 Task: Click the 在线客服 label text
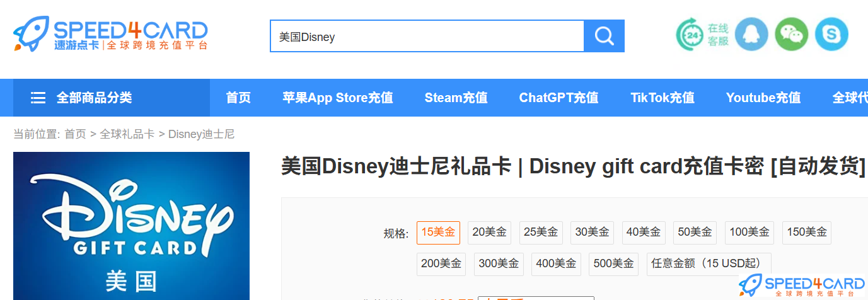(x=718, y=35)
